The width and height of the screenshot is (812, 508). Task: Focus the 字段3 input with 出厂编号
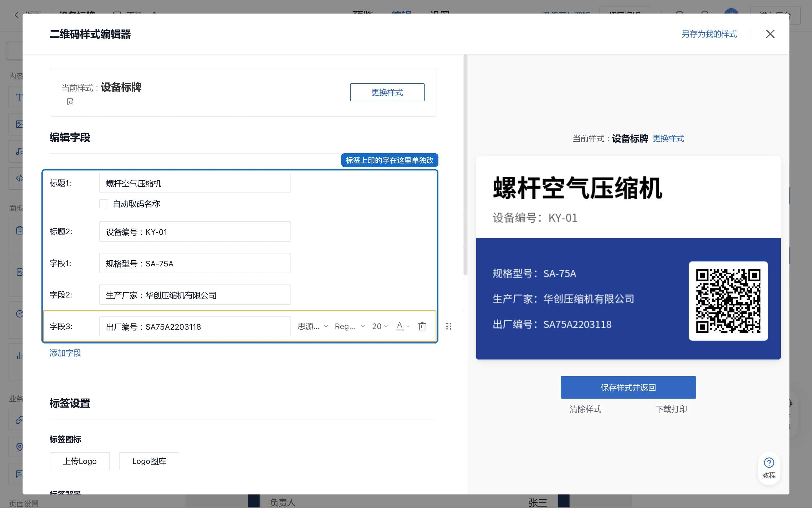pyautogui.click(x=195, y=326)
